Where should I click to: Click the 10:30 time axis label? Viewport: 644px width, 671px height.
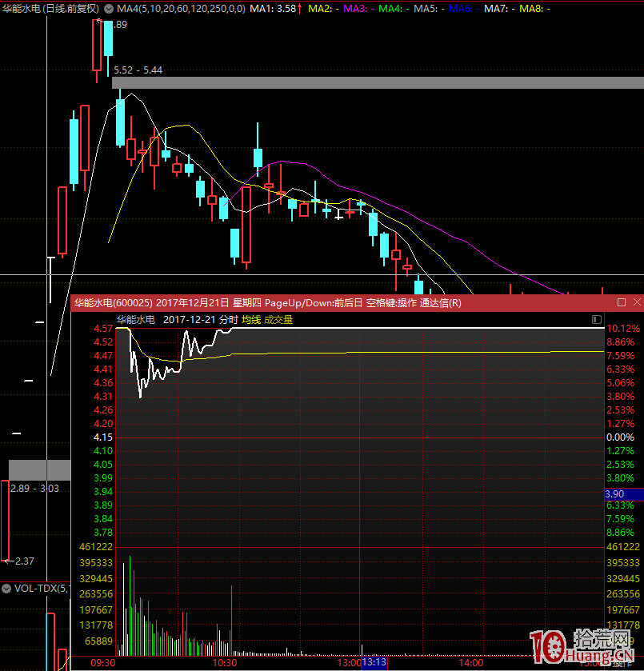tap(225, 663)
